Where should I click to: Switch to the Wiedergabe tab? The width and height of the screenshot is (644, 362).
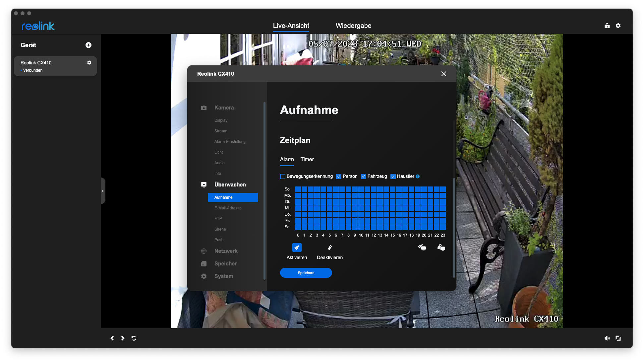point(353,26)
